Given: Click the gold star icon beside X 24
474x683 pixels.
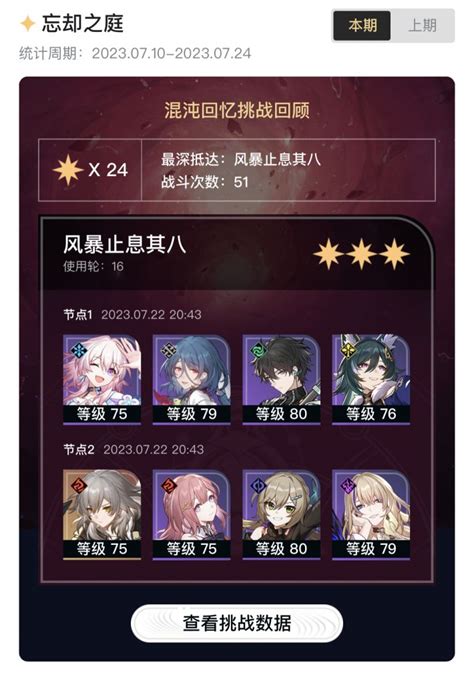Looking at the screenshot, I should pyautogui.click(x=68, y=170).
